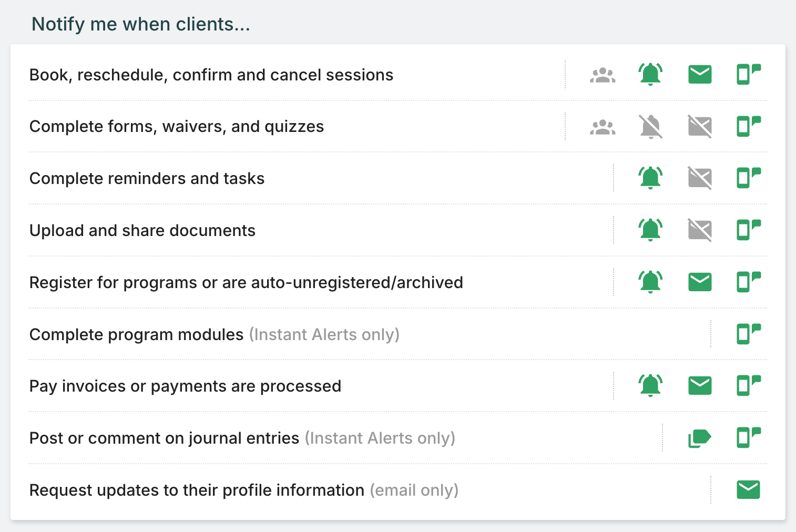Viewport: 796px width, 532px height.
Task: Disable bell alert for document uploads
Action: pyautogui.click(x=650, y=230)
